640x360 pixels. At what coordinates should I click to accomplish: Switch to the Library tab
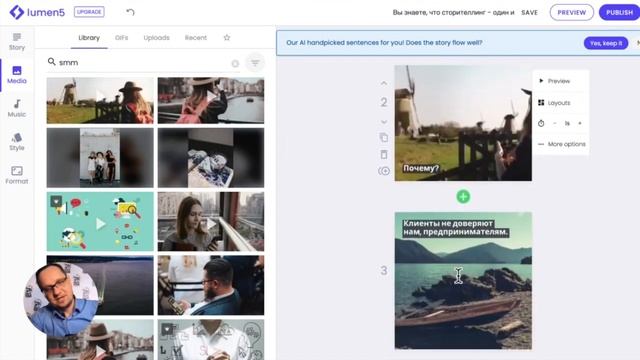tap(89, 38)
